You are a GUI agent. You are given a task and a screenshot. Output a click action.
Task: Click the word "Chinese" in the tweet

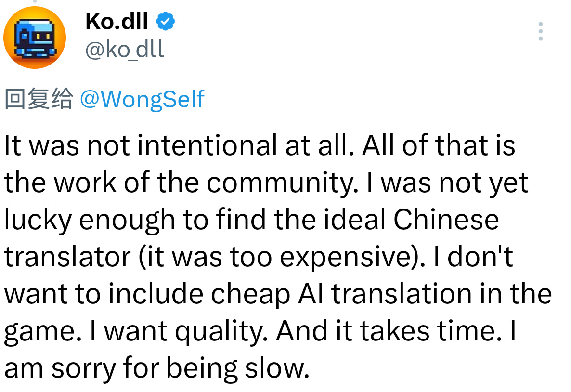pos(446,221)
